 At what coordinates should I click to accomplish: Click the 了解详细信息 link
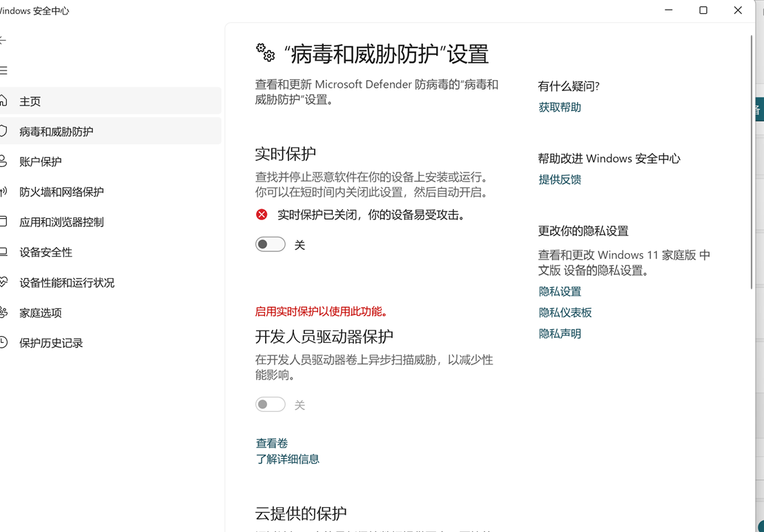coord(288,459)
